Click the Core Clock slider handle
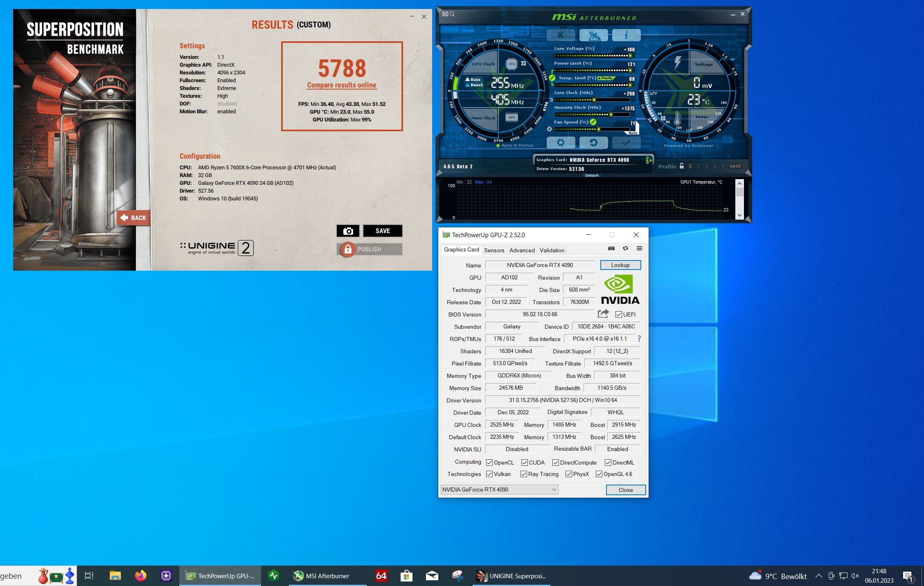The height and width of the screenshot is (586, 924). [x=594, y=100]
